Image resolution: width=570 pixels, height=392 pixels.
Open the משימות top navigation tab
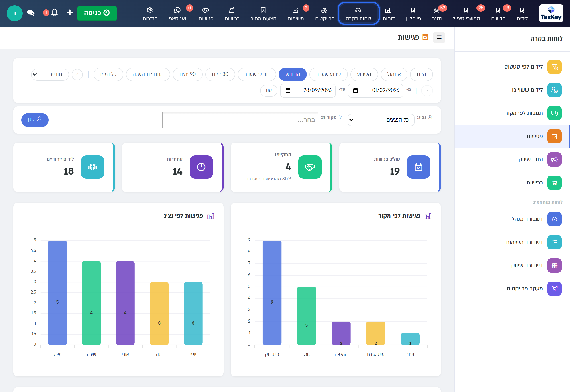click(x=295, y=14)
